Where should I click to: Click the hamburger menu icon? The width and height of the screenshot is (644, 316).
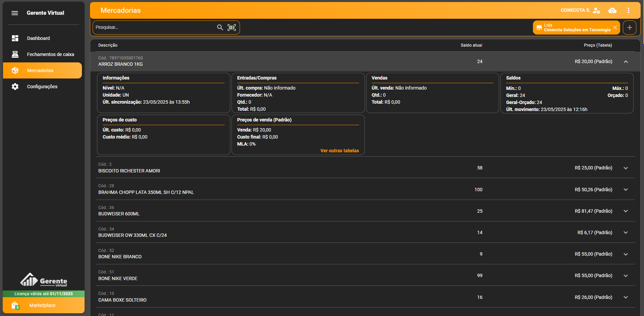pos(15,13)
